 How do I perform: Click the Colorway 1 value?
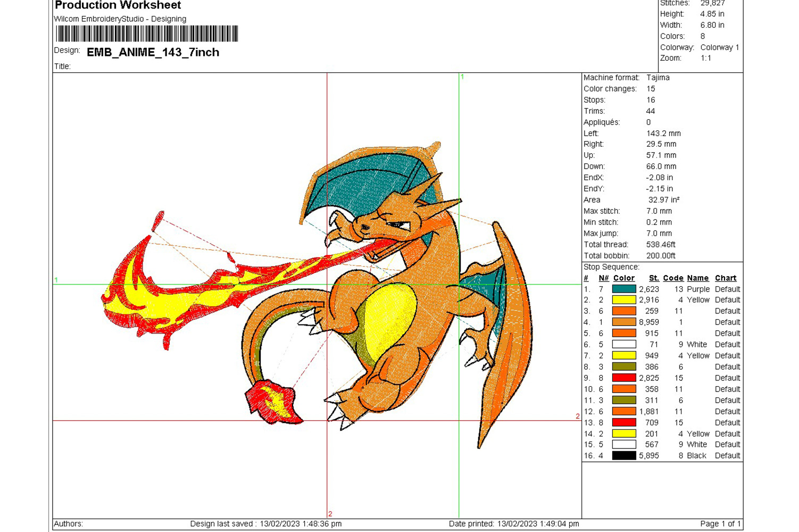pos(720,48)
